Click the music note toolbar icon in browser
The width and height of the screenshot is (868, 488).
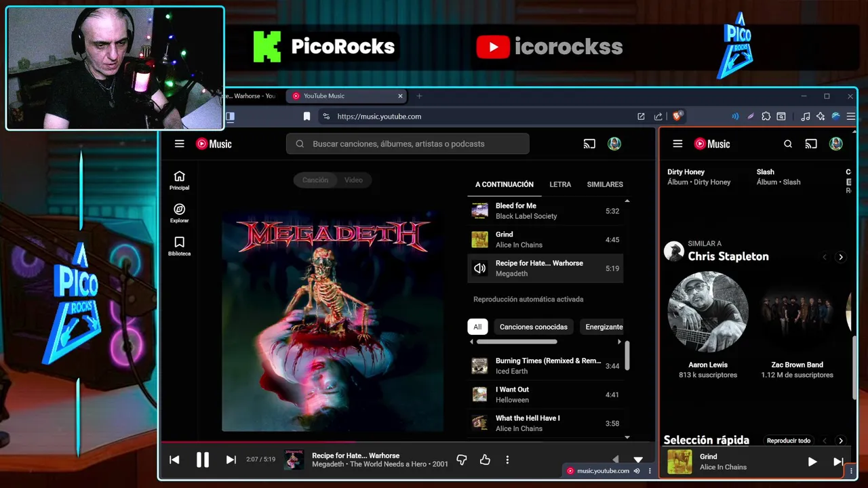tap(805, 117)
